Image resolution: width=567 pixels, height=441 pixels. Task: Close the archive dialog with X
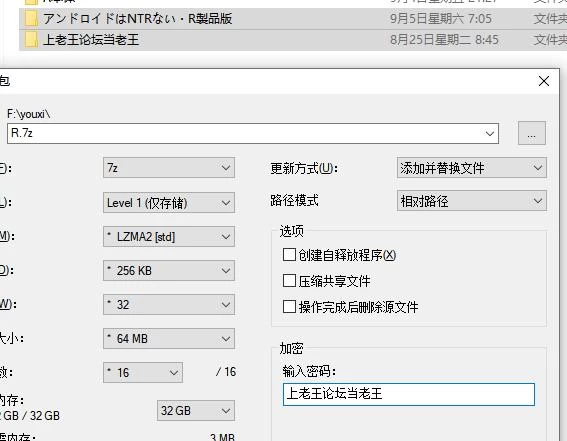coord(543,81)
